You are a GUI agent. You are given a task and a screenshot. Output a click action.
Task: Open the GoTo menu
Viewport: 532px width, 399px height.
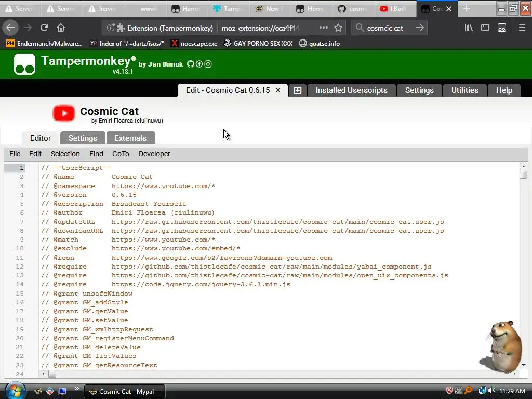121,154
